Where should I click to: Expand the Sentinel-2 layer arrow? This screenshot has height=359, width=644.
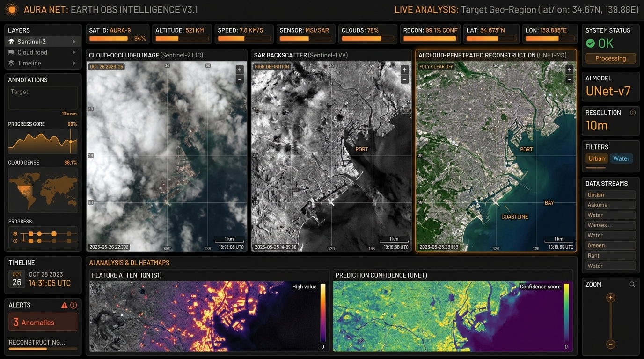pos(74,42)
